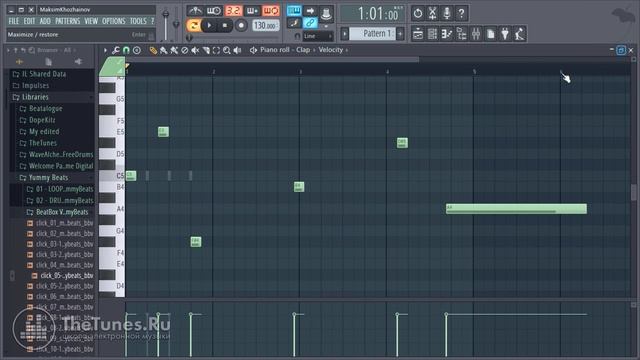Click the desk lamp icon in the shortcut toolbar
Image resolution: width=640 pixels, height=360 pixels.
pos(520,34)
